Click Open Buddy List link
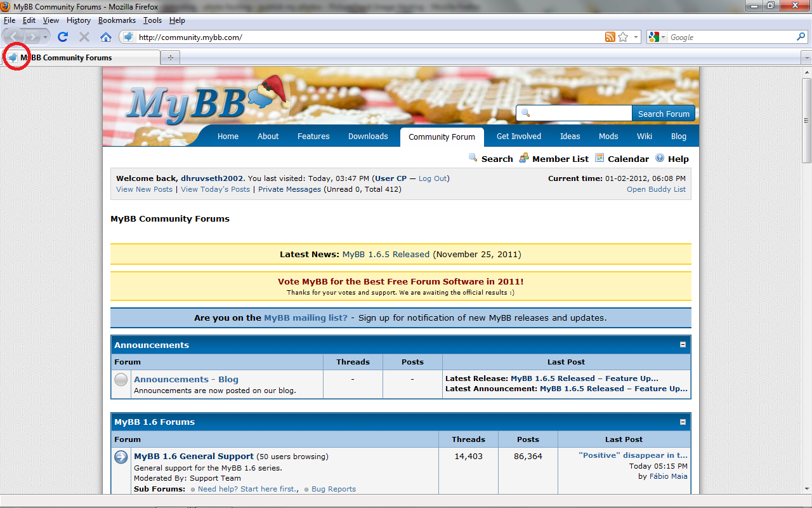Viewport: 812px width, 508px height. 656,189
